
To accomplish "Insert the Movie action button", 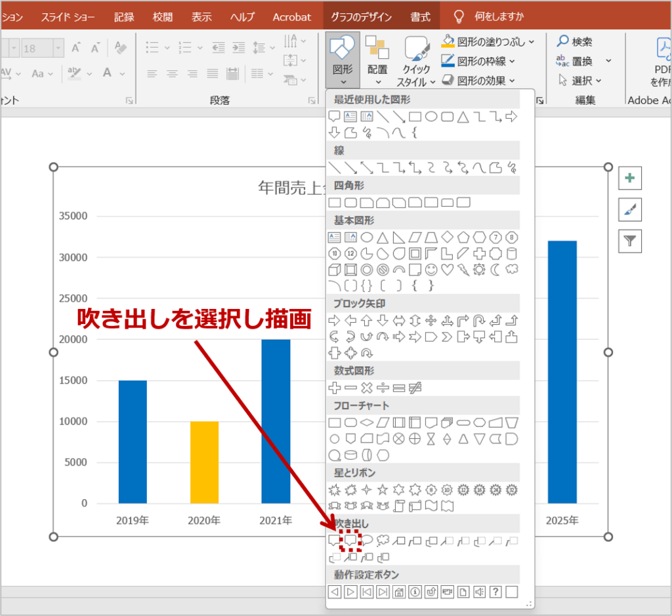I will coord(447,592).
